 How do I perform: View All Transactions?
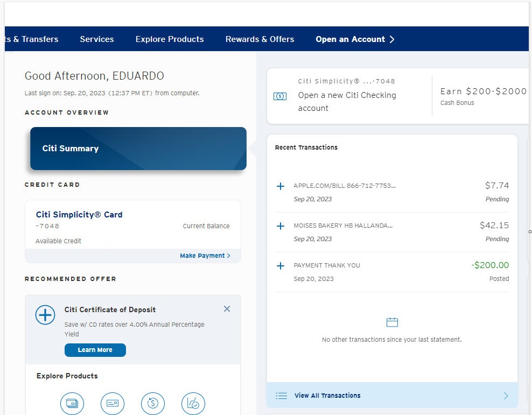coord(327,395)
